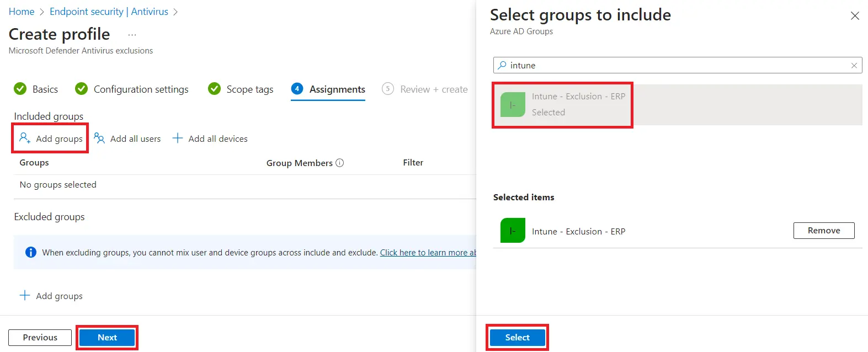The width and height of the screenshot is (868, 352).
Task: Switch to the Scope tags step
Action: [241, 89]
